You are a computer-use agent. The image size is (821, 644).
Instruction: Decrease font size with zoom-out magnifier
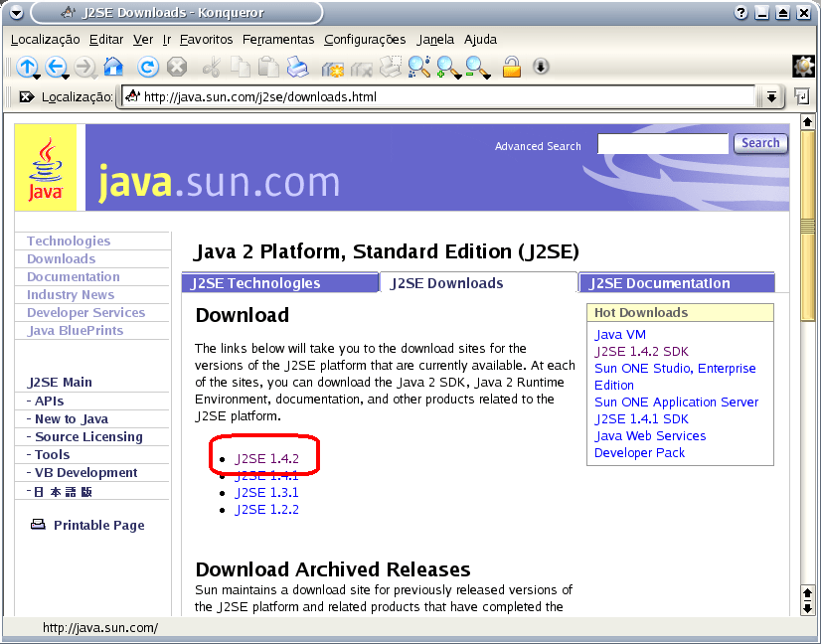click(475, 67)
